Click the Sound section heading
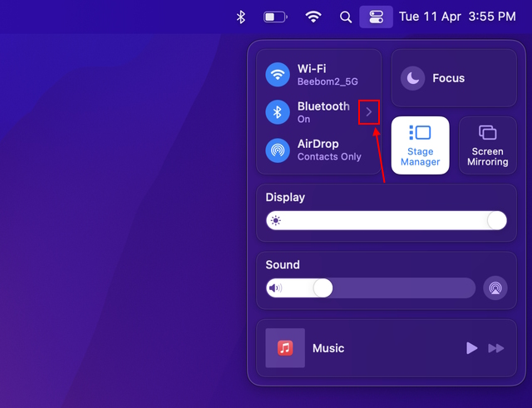 click(283, 264)
